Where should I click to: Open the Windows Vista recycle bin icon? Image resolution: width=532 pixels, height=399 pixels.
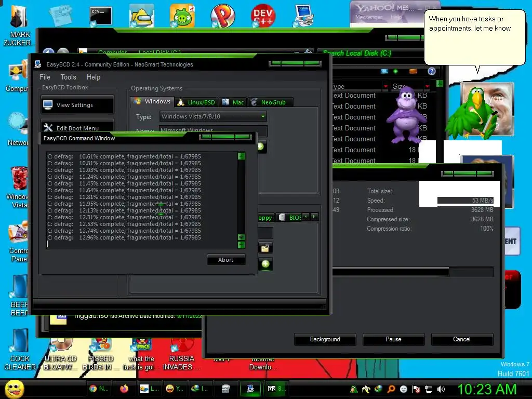click(x=18, y=187)
